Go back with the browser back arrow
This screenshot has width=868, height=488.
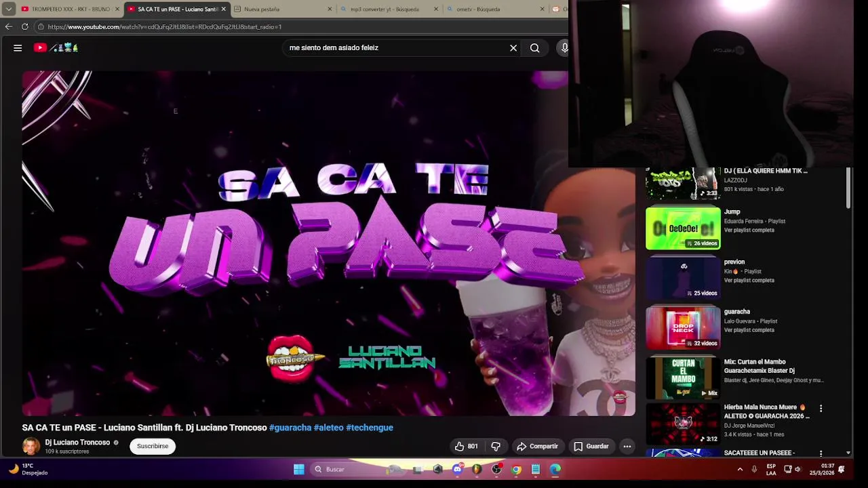pyautogui.click(x=8, y=26)
